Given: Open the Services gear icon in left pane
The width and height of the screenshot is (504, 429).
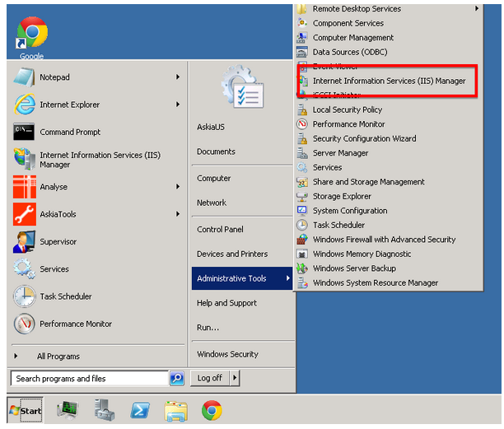Looking at the screenshot, I should click(x=25, y=269).
